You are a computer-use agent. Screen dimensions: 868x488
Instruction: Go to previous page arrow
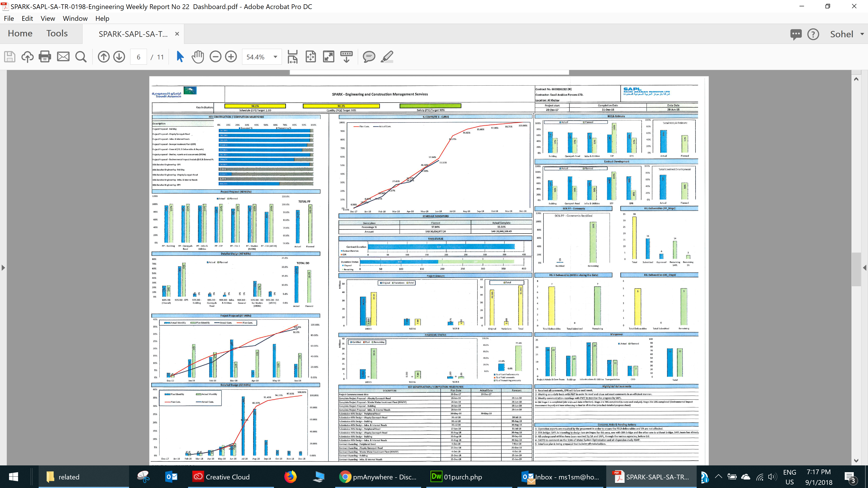click(104, 56)
